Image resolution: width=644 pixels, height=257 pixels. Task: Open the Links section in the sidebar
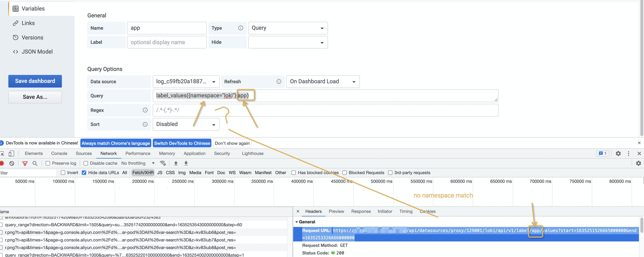28,23
